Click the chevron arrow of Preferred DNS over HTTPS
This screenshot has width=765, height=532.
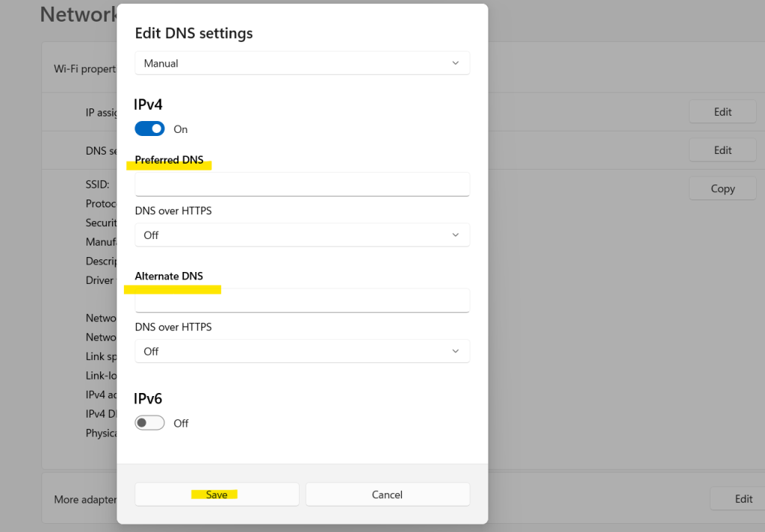pyautogui.click(x=455, y=235)
